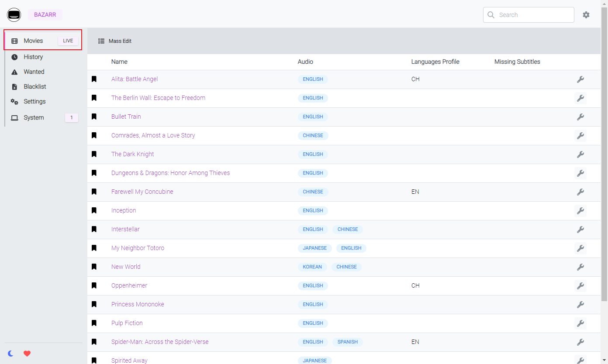Edit Interstellar using its wrench icon
The height and width of the screenshot is (364, 608).
[x=580, y=230]
